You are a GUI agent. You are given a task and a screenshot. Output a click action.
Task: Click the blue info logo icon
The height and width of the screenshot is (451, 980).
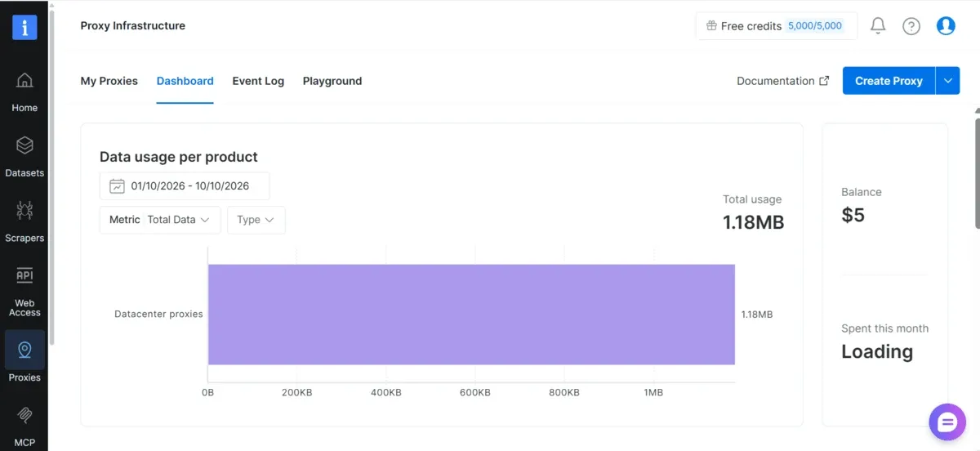coord(24,26)
